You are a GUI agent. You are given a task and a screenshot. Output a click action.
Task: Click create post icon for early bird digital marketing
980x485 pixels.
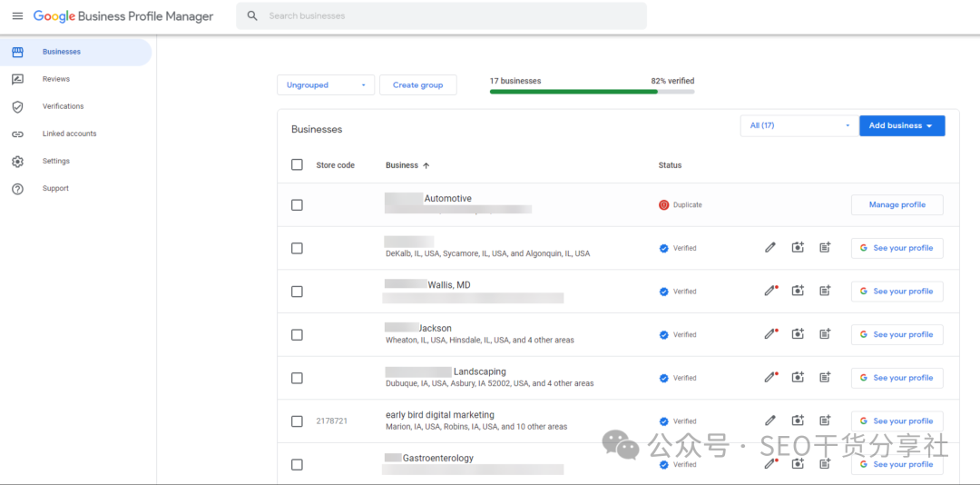825,421
